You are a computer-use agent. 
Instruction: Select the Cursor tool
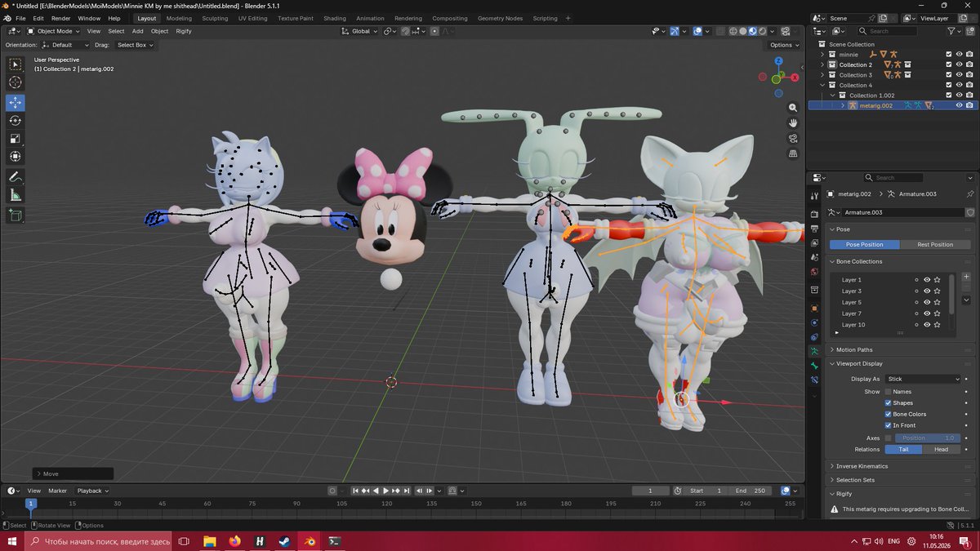coord(16,82)
